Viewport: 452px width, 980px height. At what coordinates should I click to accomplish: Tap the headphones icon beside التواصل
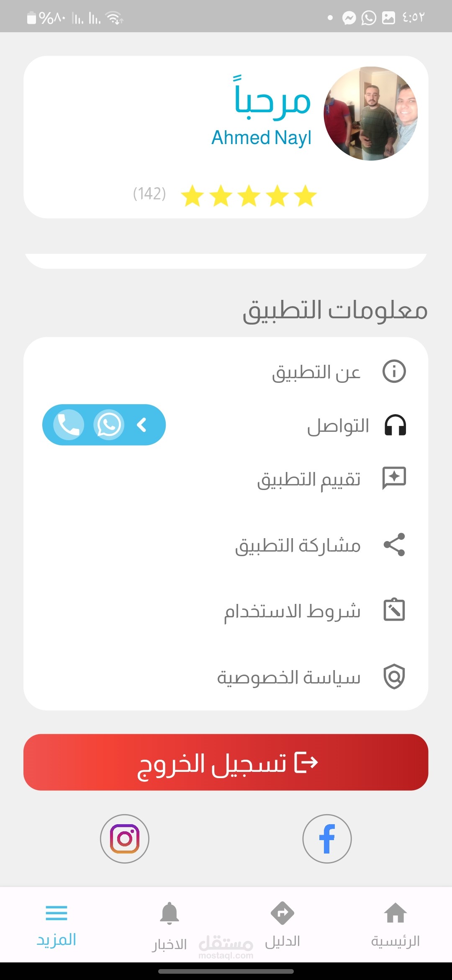click(395, 425)
